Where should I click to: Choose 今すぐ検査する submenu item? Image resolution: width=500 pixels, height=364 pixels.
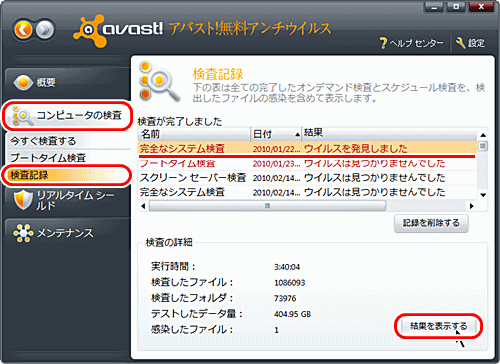[68, 141]
